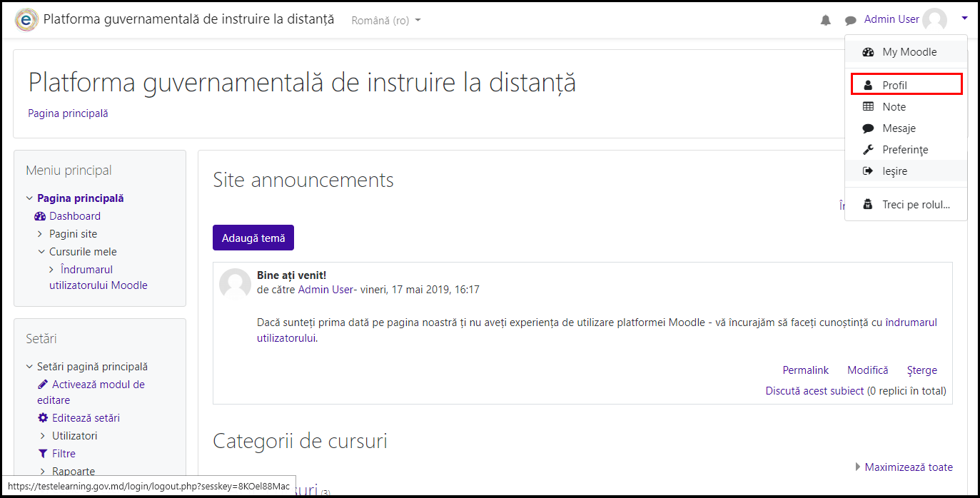This screenshot has height=498, width=980.
Task: Click the Site announcements heading
Action: pyautogui.click(x=303, y=180)
